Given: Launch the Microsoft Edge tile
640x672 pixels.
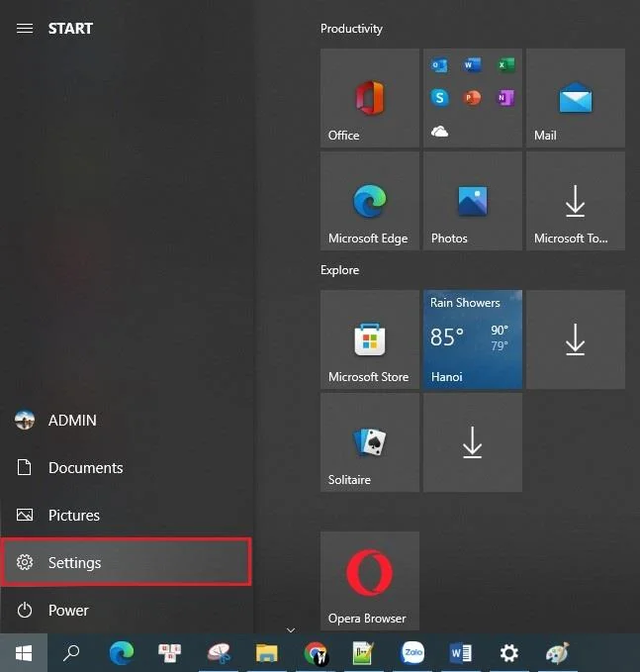Looking at the screenshot, I should pos(370,201).
